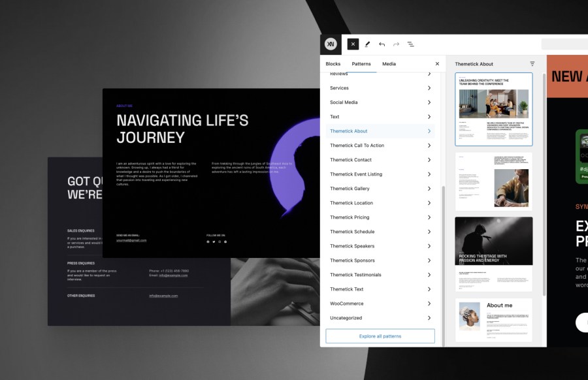The height and width of the screenshot is (380, 588).
Task: Click the Redo arrow icon
Action: [x=396, y=44]
